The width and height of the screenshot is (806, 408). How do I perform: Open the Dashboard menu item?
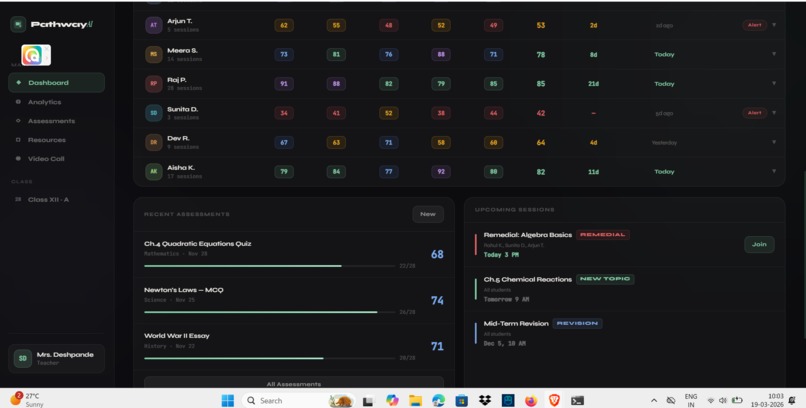coord(57,83)
